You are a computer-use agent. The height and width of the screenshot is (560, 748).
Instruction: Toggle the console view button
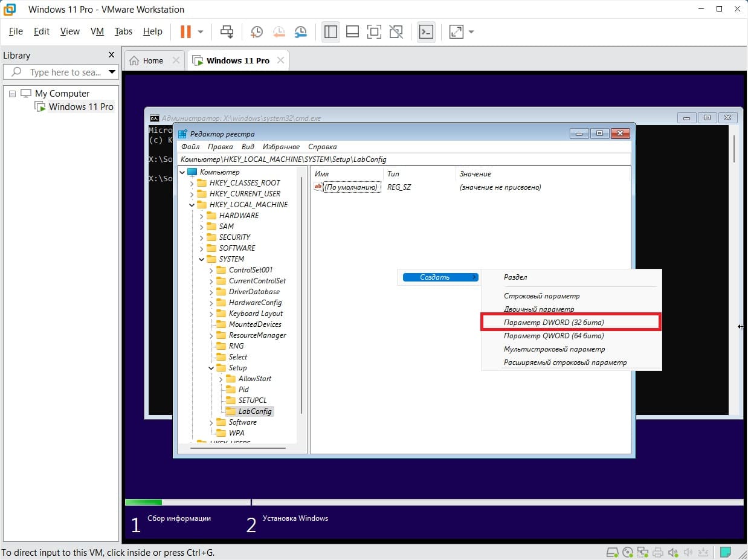(426, 31)
